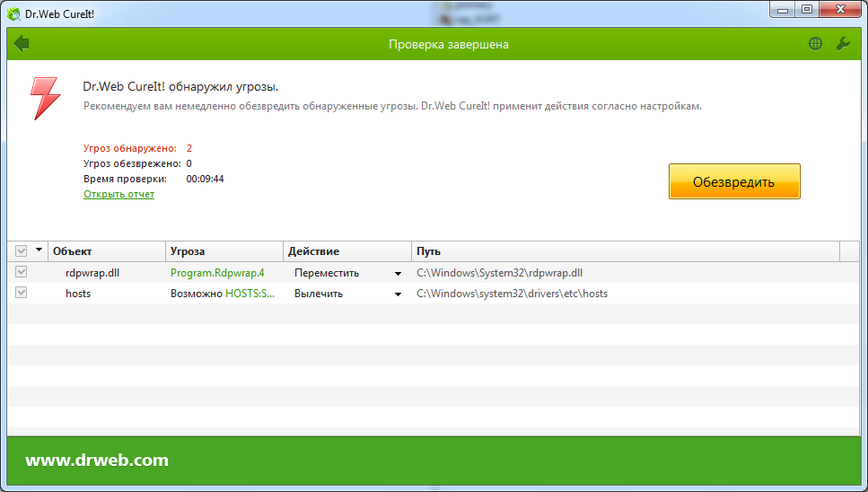Open the language globe icon
This screenshot has width=868, height=492.
[x=815, y=44]
